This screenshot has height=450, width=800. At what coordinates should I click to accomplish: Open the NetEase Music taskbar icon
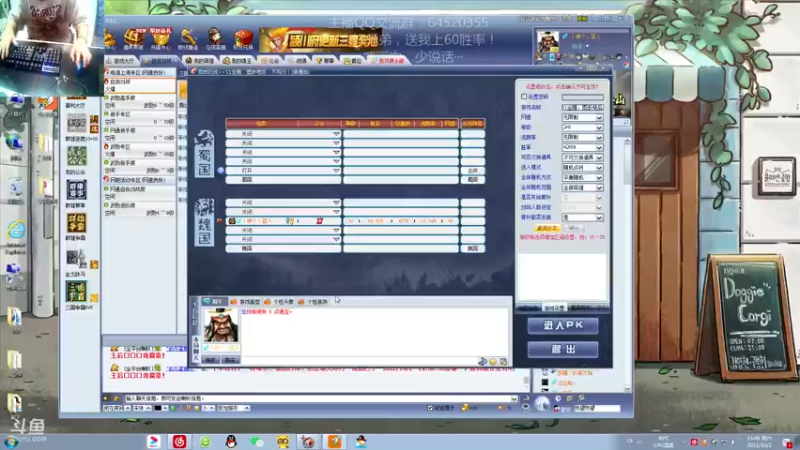click(x=179, y=441)
